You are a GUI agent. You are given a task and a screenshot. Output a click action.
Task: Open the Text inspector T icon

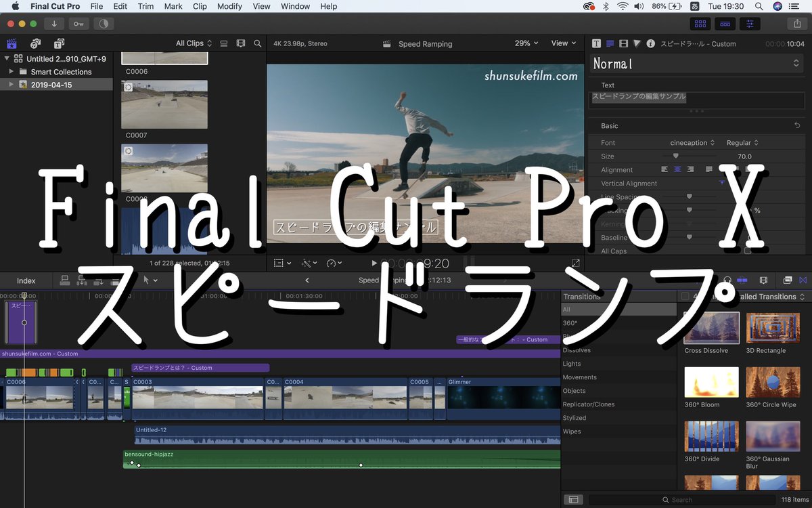point(596,43)
